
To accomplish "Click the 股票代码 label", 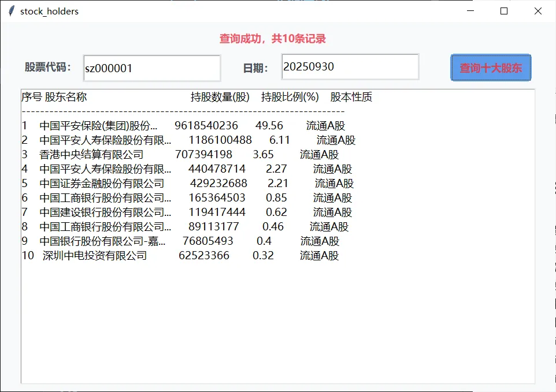I will (x=48, y=67).
